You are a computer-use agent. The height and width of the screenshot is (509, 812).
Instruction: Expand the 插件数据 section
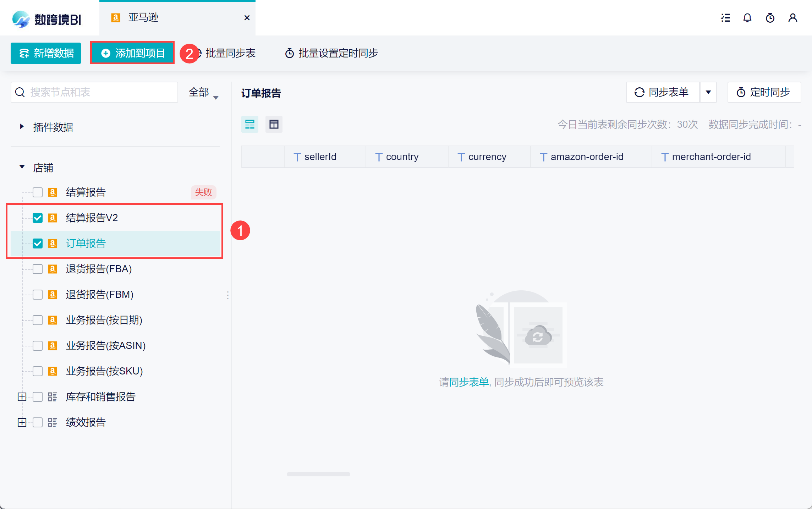pos(22,127)
